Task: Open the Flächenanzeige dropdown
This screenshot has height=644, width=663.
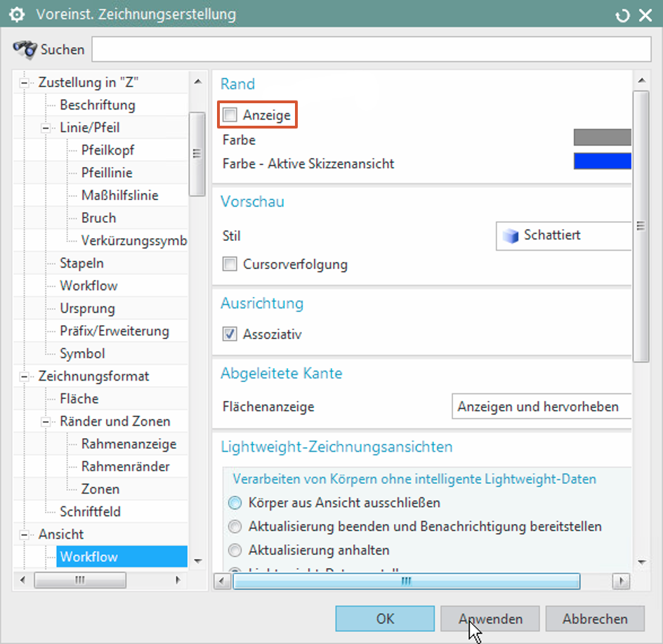Action: pos(541,407)
